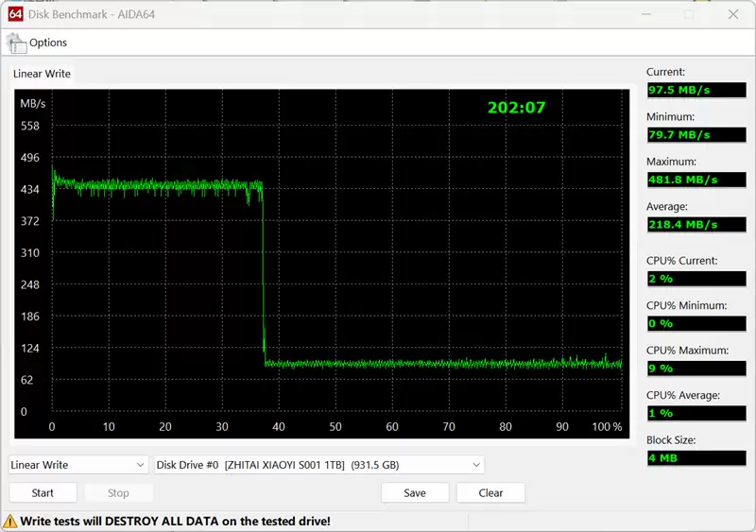Expand the Linear Write test type dropdown
756x532 pixels.
coord(78,465)
